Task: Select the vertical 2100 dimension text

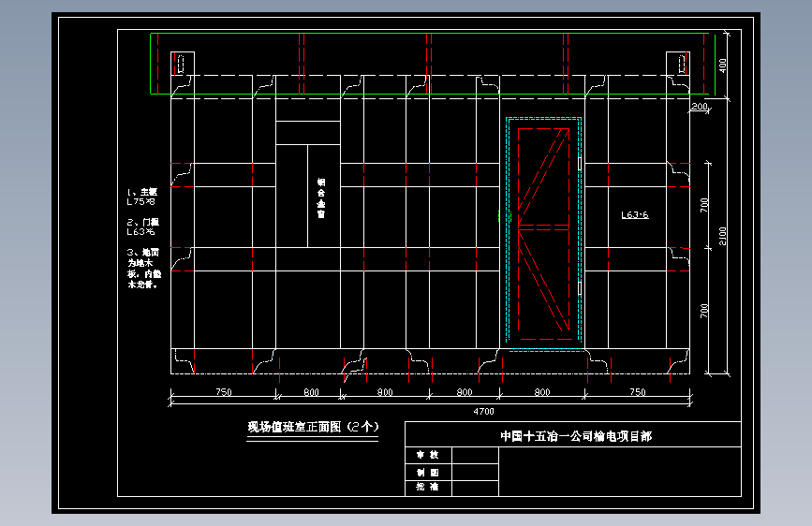Action: click(x=723, y=236)
